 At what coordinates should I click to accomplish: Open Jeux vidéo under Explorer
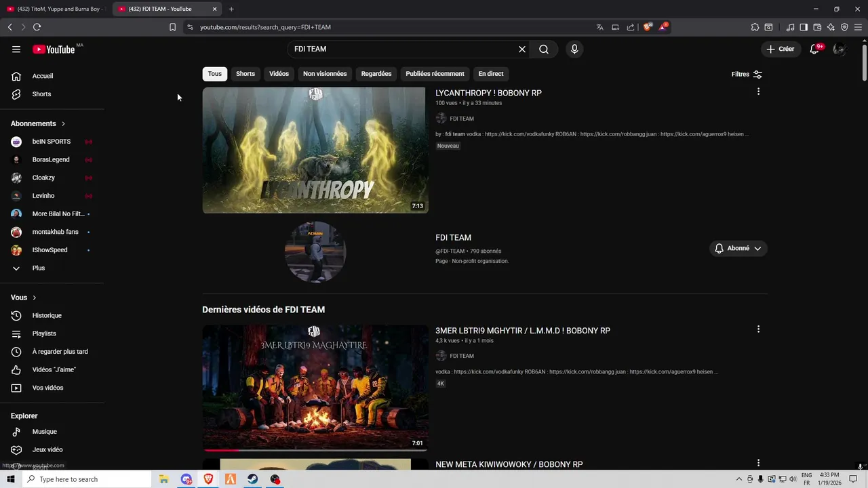[52, 449]
